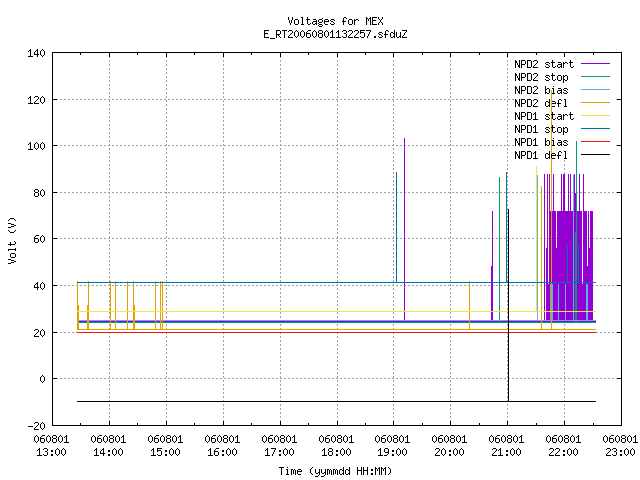The height and width of the screenshot is (480, 640).
Task: Click the dark blue NPD1 stop legend line sample
Action: 595,129
